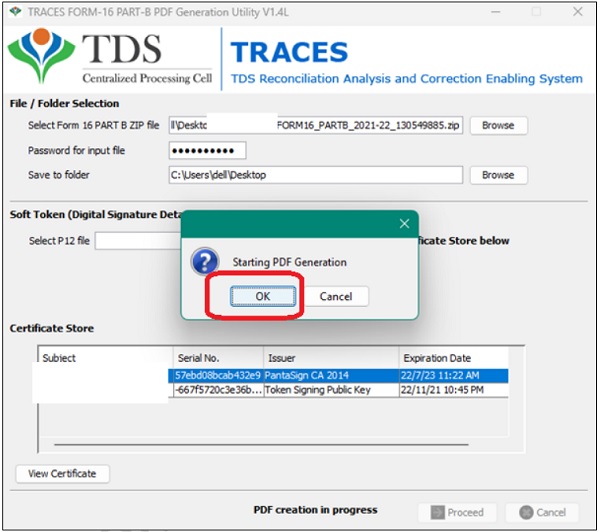
Task: Browse for the Form 16 Part B ZIP file
Action: pyautogui.click(x=497, y=126)
